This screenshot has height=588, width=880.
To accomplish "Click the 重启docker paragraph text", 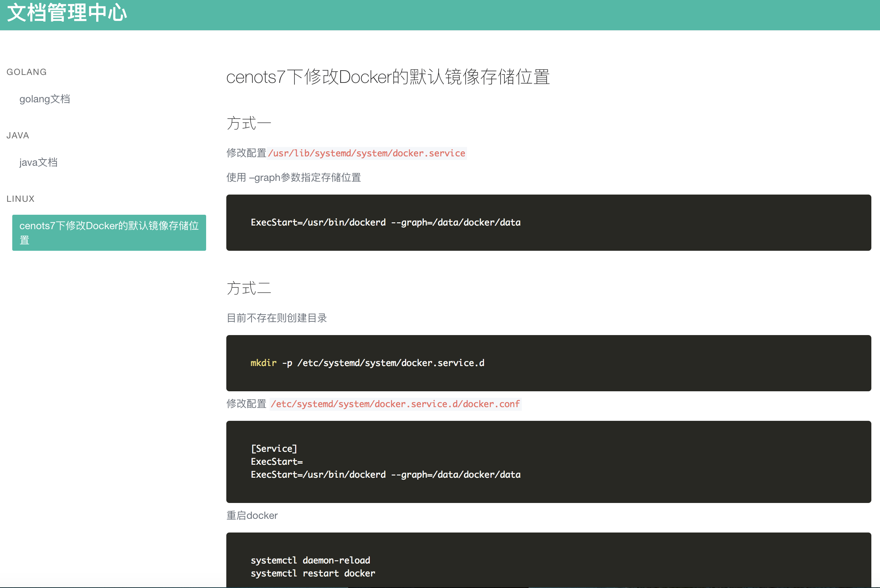I will pyautogui.click(x=252, y=516).
